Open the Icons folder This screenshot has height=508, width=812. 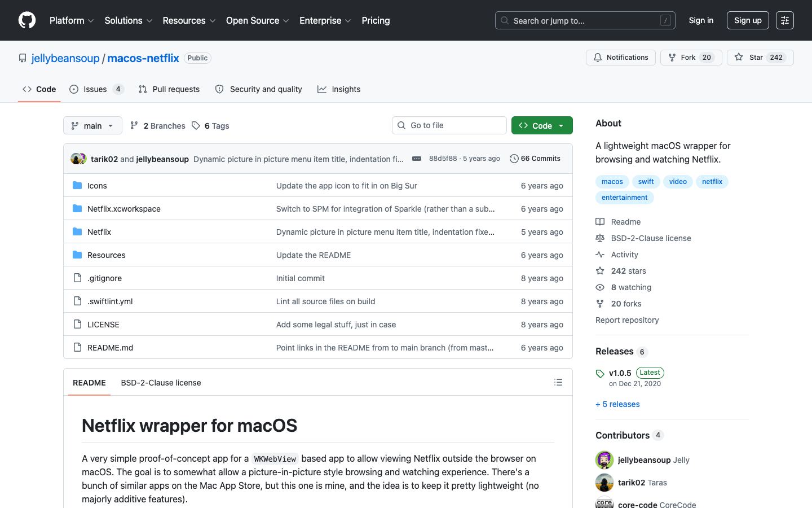97,185
